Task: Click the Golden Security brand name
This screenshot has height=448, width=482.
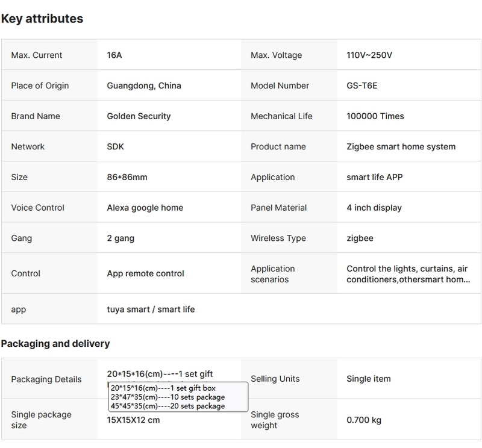Action: click(139, 116)
